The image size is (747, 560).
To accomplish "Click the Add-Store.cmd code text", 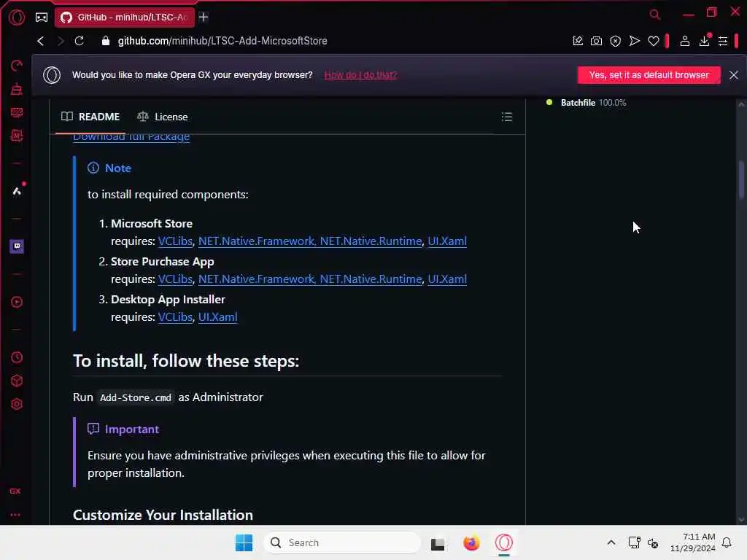I will tap(135, 397).
